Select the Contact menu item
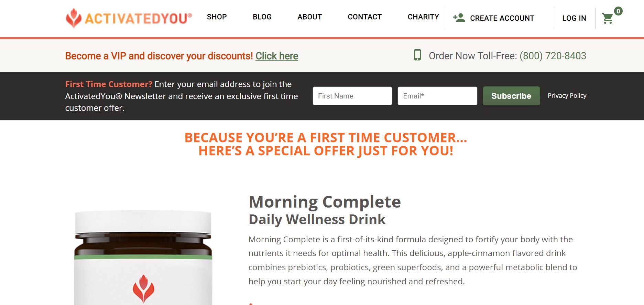The image size is (644, 305). [364, 17]
